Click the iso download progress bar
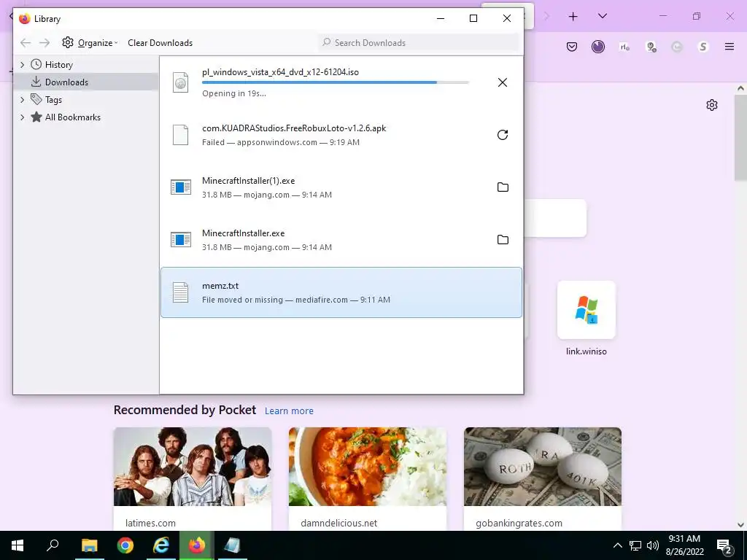This screenshot has width=747, height=560. tap(336, 82)
